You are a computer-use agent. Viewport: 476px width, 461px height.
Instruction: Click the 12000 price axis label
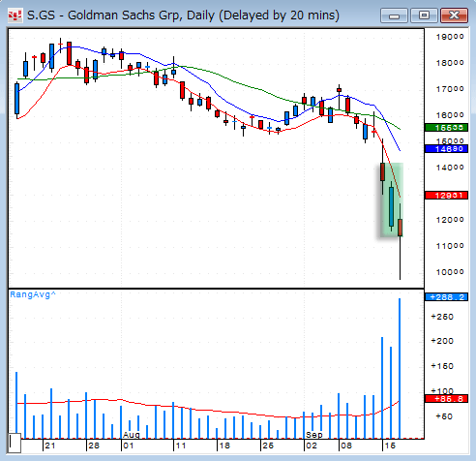[450, 220]
